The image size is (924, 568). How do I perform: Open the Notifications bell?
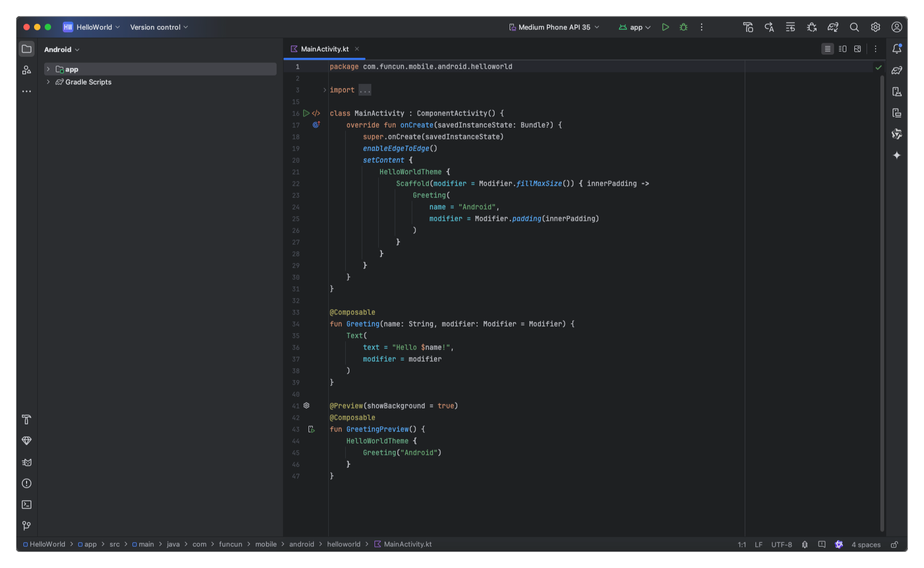tap(897, 49)
